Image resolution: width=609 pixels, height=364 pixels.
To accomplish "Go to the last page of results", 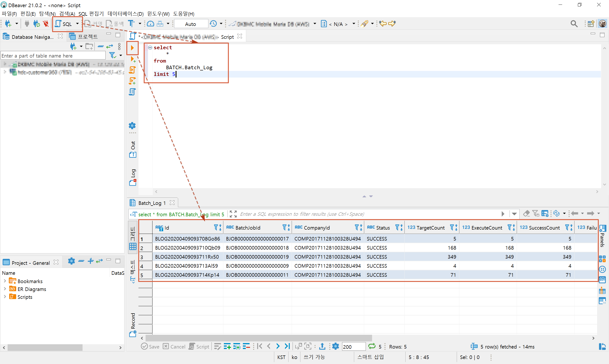I will coord(287,346).
